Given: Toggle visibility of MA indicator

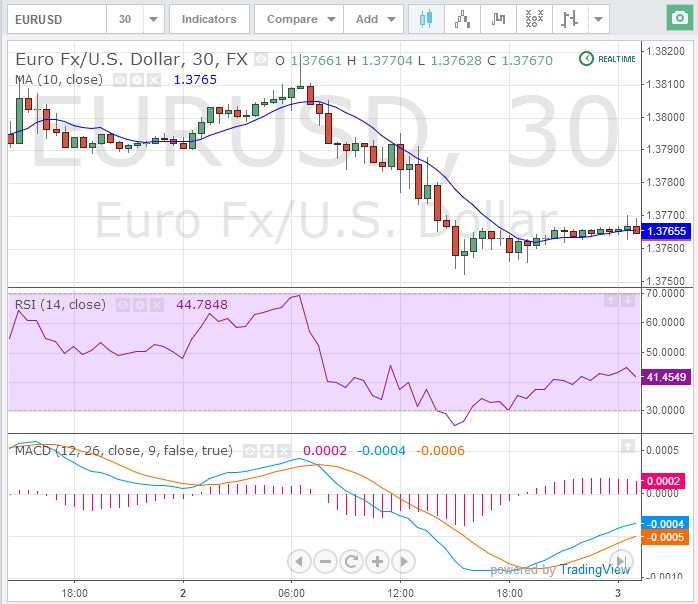Looking at the screenshot, I should 119,80.
